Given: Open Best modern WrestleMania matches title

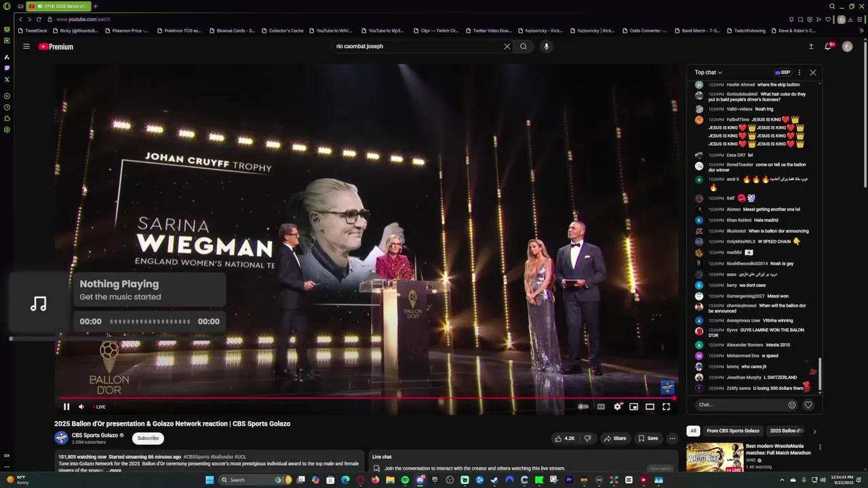Looking at the screenshot, I should point(778,449).
